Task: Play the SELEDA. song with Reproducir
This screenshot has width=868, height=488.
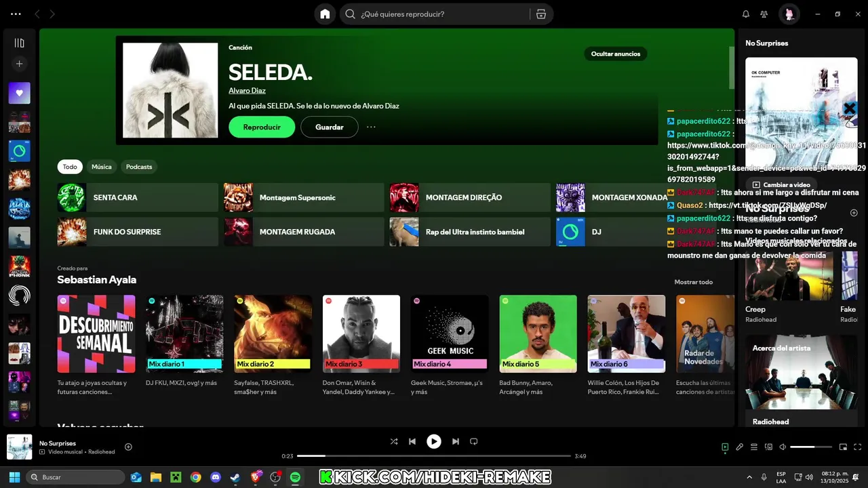Action: click(x=262, y=127)
